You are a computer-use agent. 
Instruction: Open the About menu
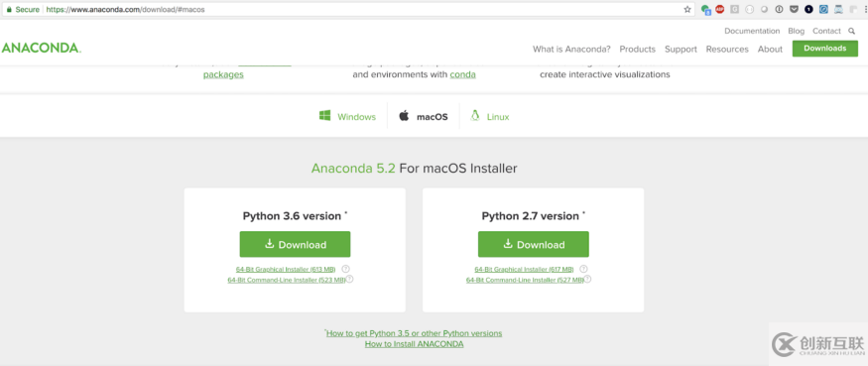(x=770, y=50)
